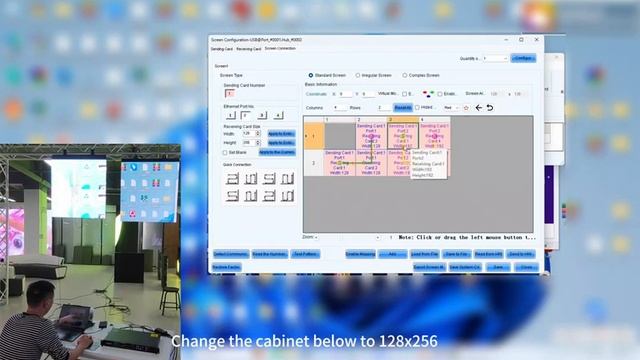This screenshot has height=360, width=640.
Task: Click the Read from HW button
Action: (x=489, y=254)
